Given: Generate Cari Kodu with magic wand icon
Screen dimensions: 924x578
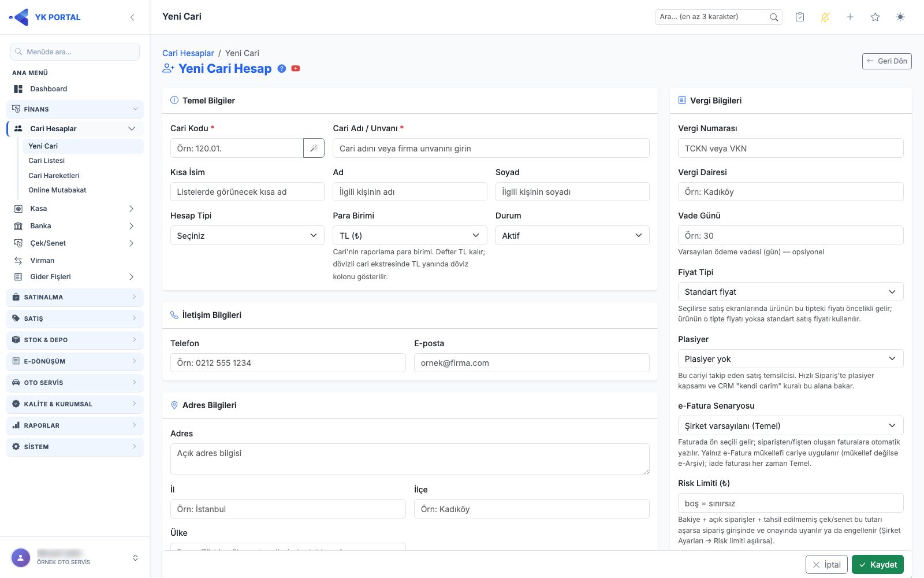Looking at the screenshot, I should click(314, 148).
